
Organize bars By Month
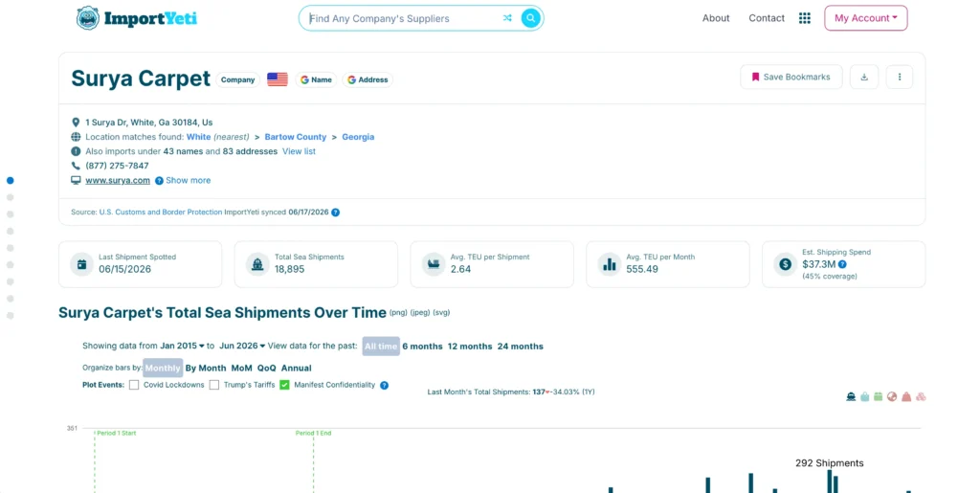[206, 368]
